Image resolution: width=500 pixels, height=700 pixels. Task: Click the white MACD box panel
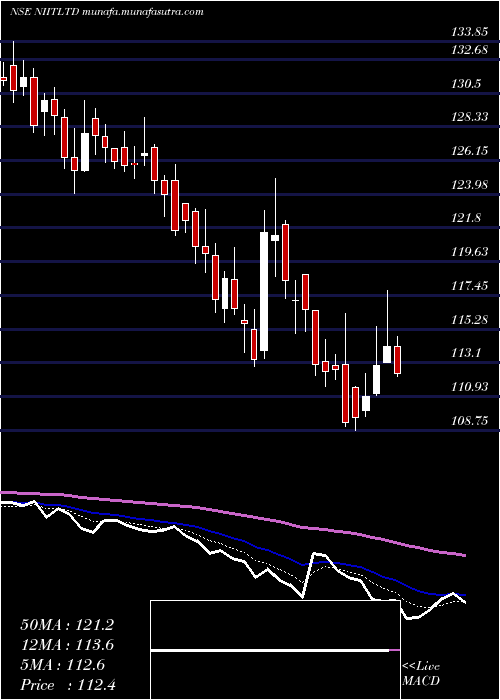click(x=275, y=650)
